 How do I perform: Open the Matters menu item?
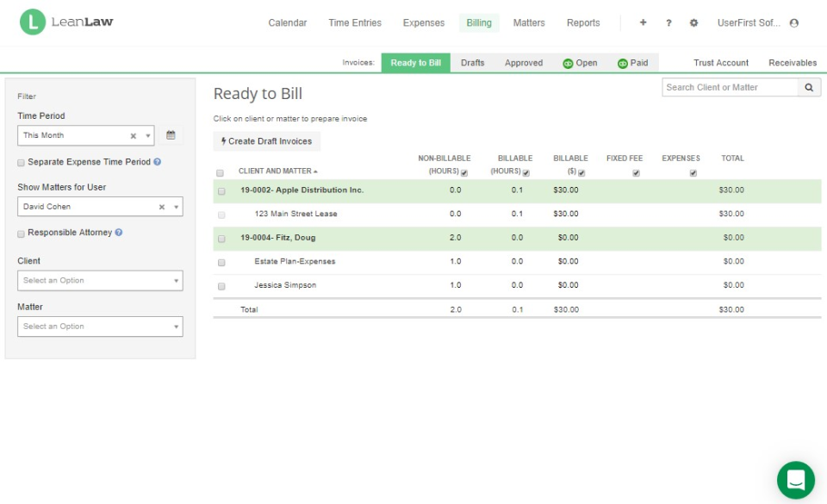pos(529,22)
